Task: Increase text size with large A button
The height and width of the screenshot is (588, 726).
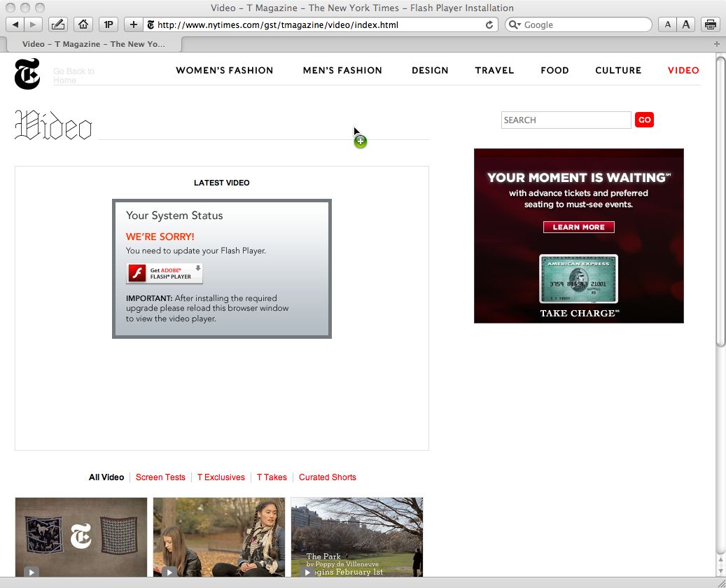Action: click(685, 24)
